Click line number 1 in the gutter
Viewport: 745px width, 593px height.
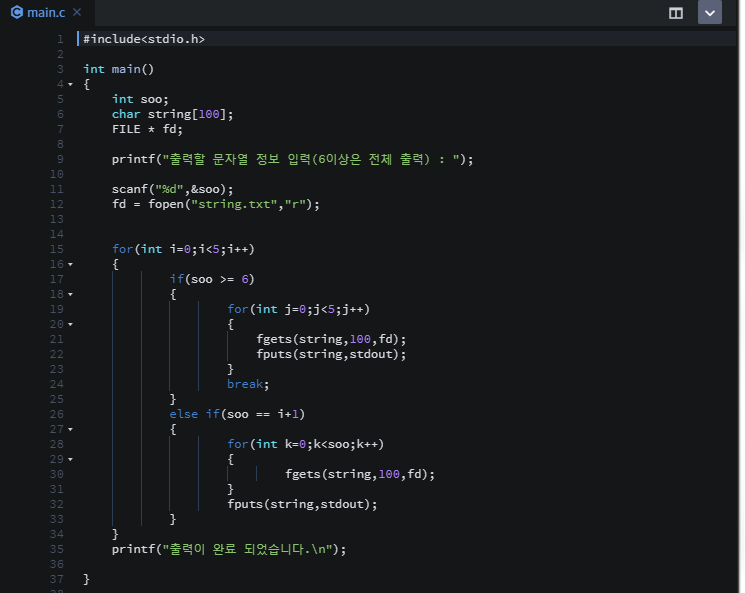point(60,39)
